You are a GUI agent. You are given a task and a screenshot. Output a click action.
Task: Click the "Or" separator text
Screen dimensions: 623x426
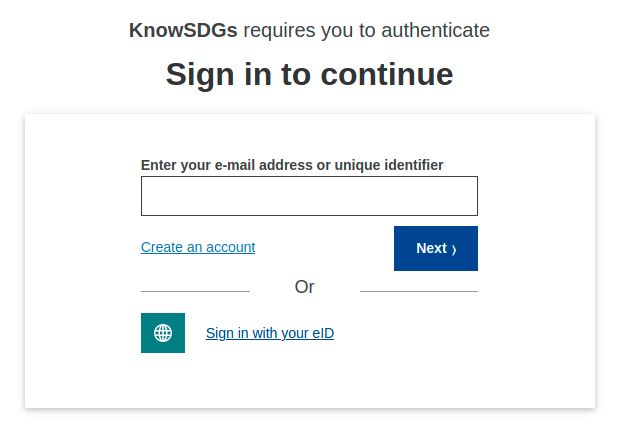[x=305, y=287]
